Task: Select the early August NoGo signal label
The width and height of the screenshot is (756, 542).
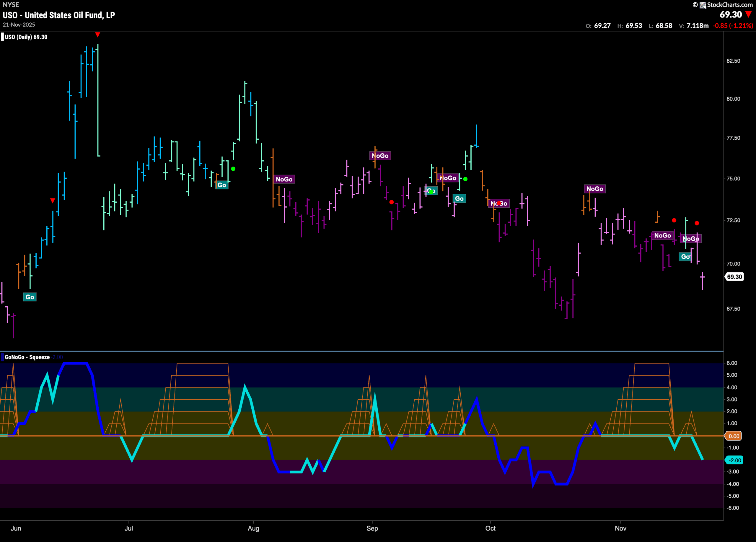Action: tap(284, 179)
